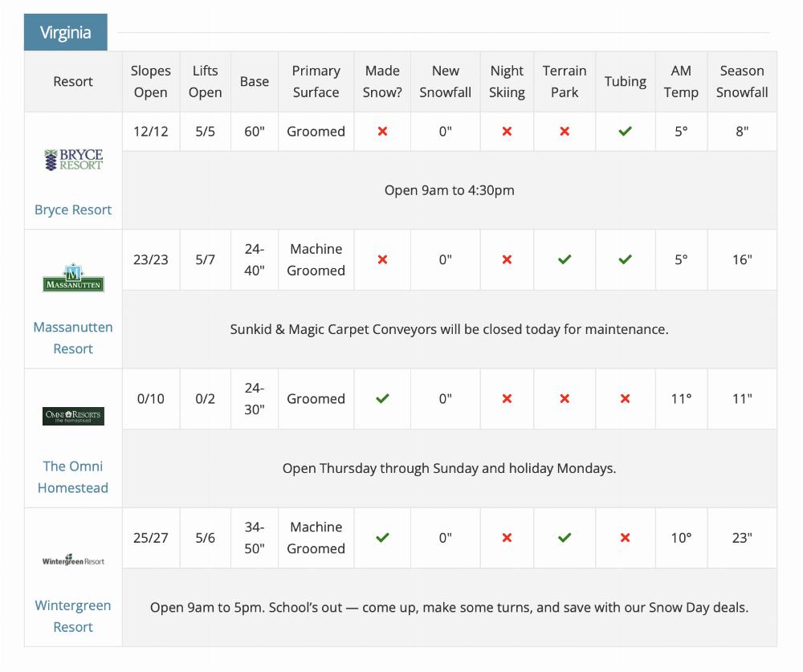The width and height of the screenshot is (803, 672).
Task: Click Massanutten's conveyor maintenance note
Action: tap(449, 329)
